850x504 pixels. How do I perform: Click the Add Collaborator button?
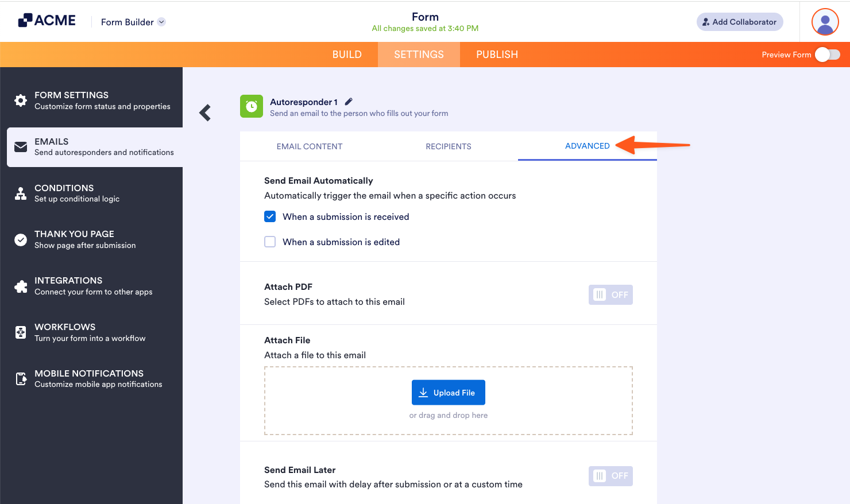coord(740,22)
